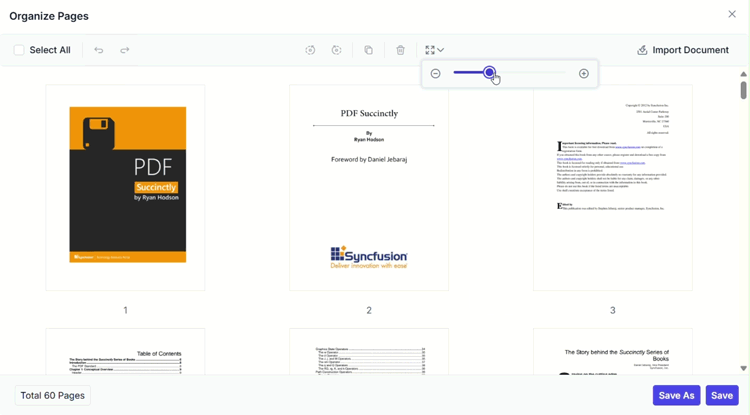Viewport: 750px width, 415px height.
Task: Click the Save As button
Action: 676,396
